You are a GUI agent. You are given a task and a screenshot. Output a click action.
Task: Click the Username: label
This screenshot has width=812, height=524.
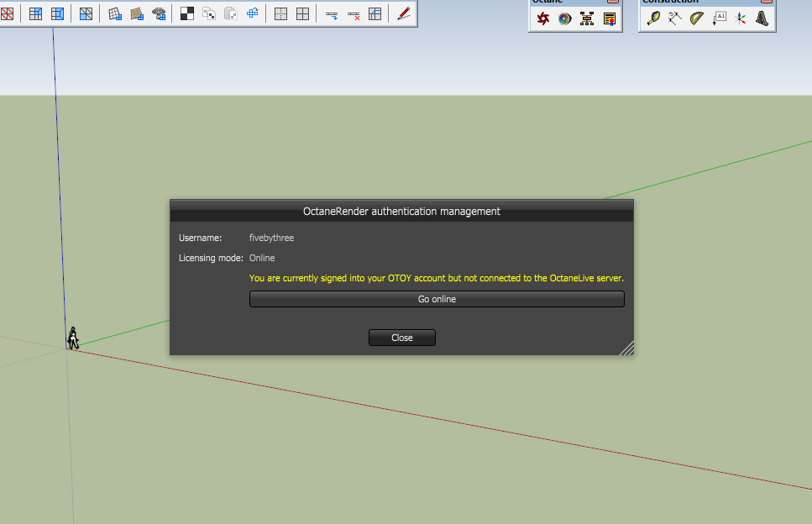click(201, 238)
